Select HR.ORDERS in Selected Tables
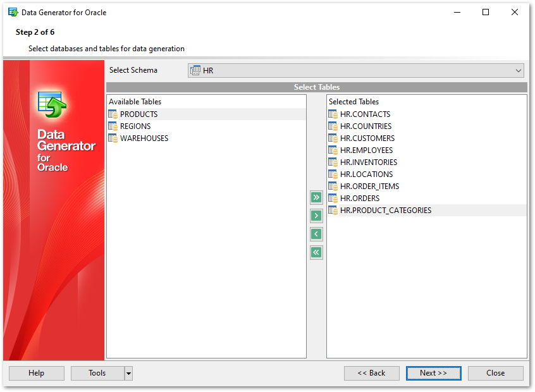Image resolution: width=535 pixels, height=392 pixels. coord(426,199)
